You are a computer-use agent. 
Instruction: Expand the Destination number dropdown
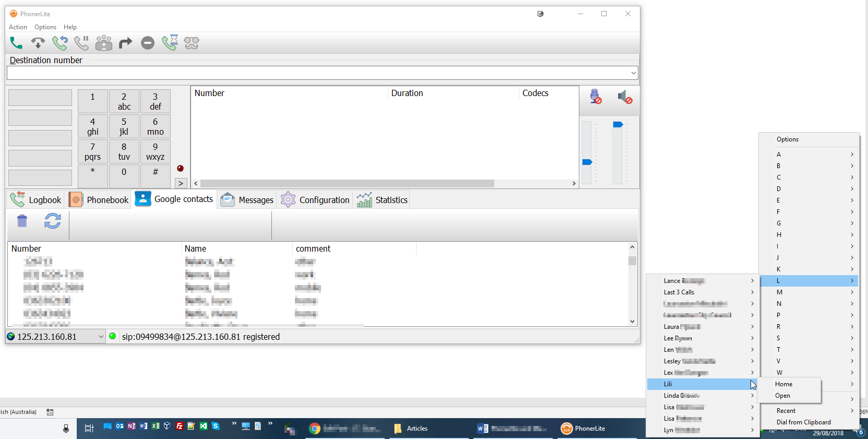click(x=633, y=73)
